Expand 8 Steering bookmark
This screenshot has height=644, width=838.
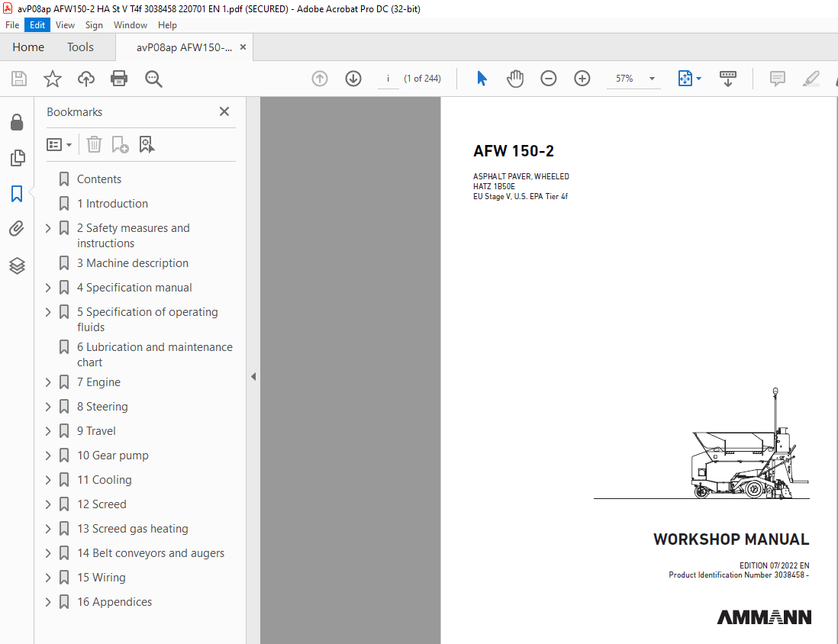pos(48,407)
